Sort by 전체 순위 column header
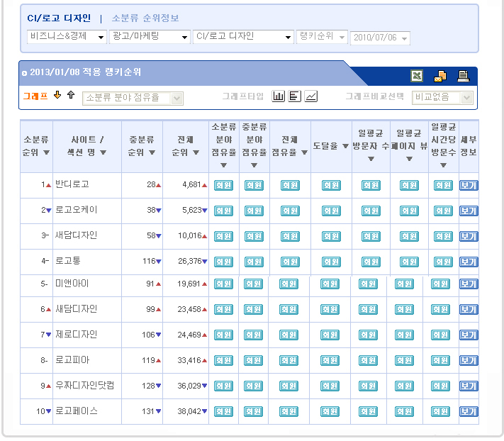 [185, 146]
